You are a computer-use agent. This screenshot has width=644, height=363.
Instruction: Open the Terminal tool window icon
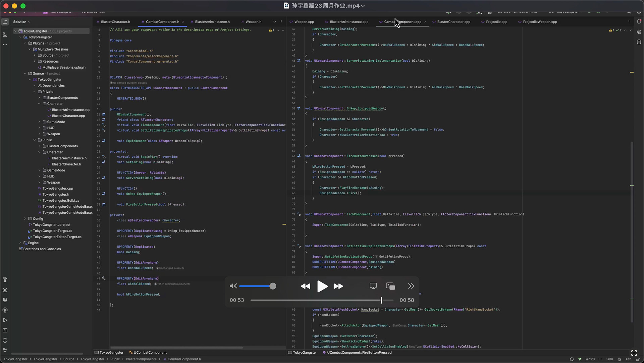point(5,330)
